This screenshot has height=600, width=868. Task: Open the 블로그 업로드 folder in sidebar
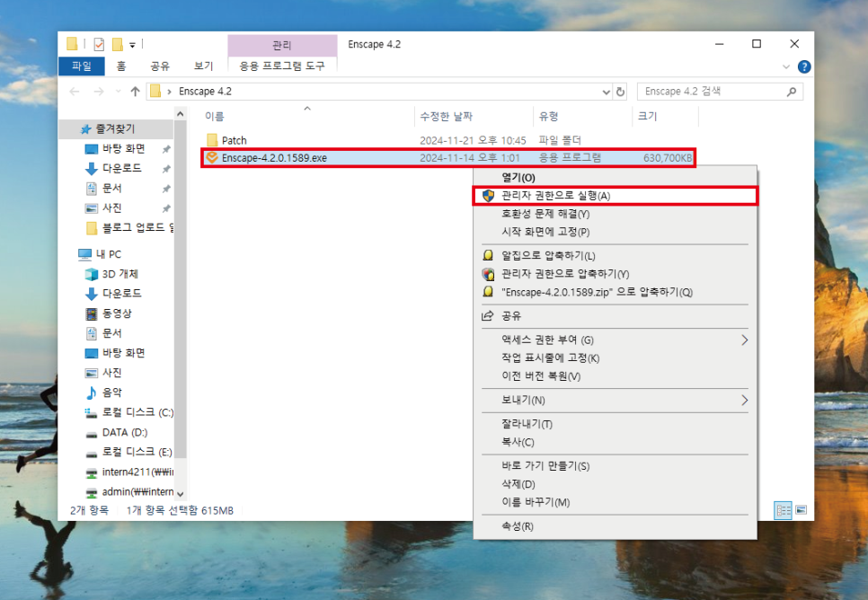click(x=130, y=227)
